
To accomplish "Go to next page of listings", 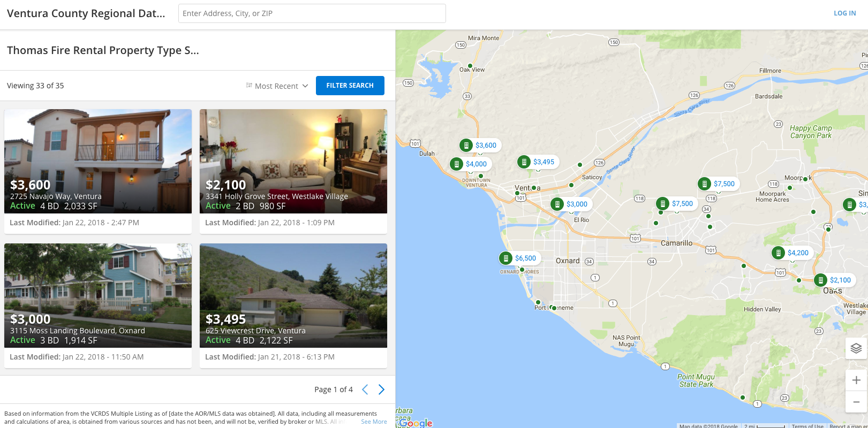I will 381,389.
